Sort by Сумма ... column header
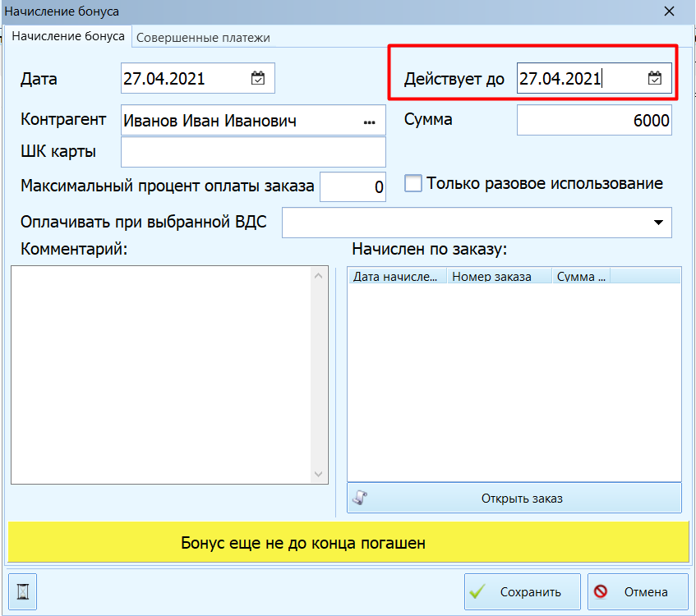696x616 pixels. click(x=581, y=277)
